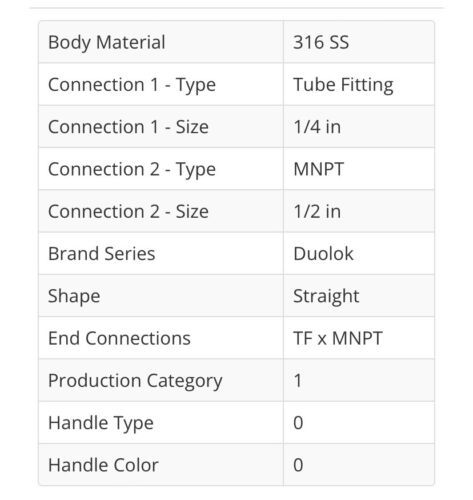
Task: Click the End Connections label
Action: coord(119,338)
